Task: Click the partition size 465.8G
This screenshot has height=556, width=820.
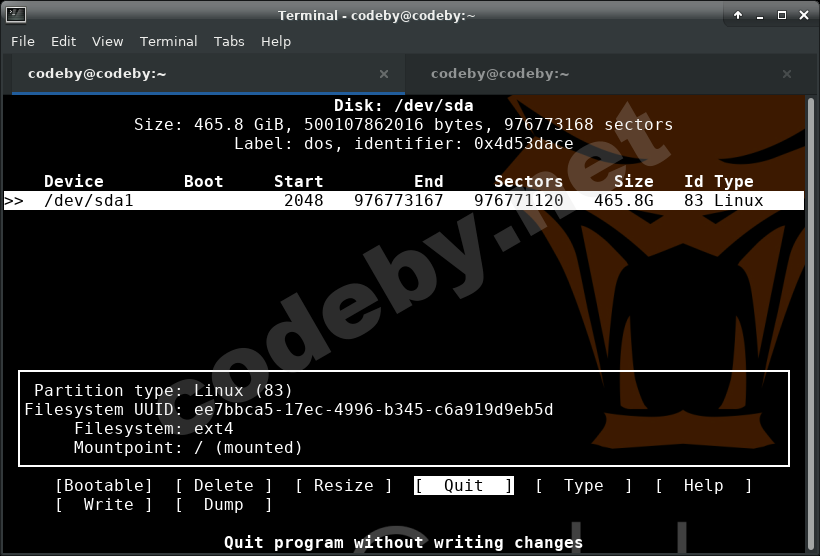Action: pos(623,200)
